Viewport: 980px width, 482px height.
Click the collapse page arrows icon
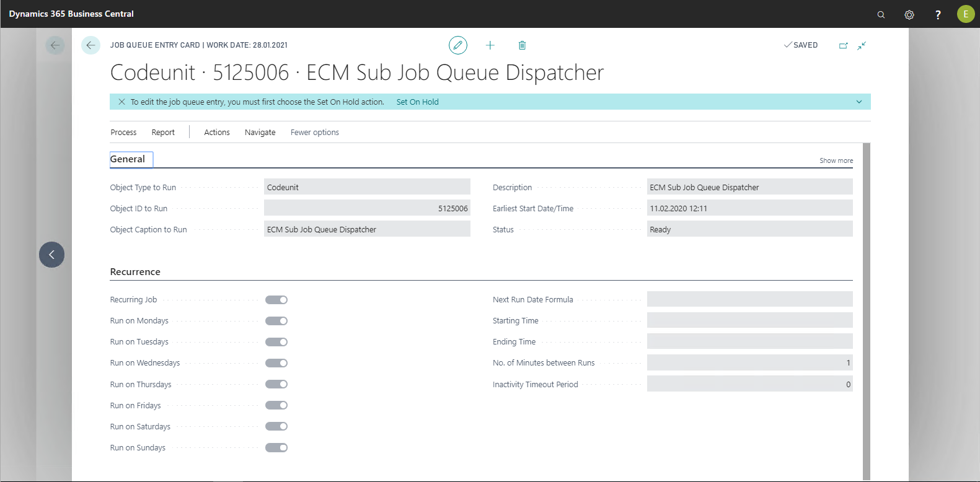click(862, 45)
